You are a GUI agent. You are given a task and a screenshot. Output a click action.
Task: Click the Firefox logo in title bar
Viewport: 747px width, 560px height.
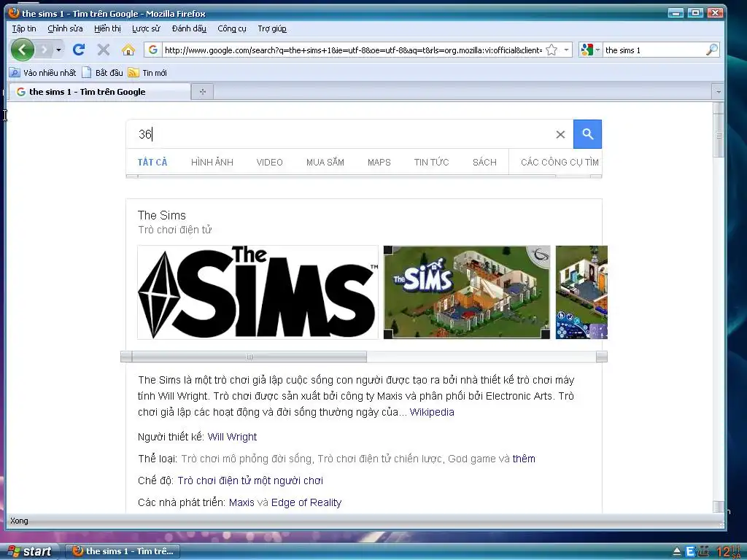[14, 13]
